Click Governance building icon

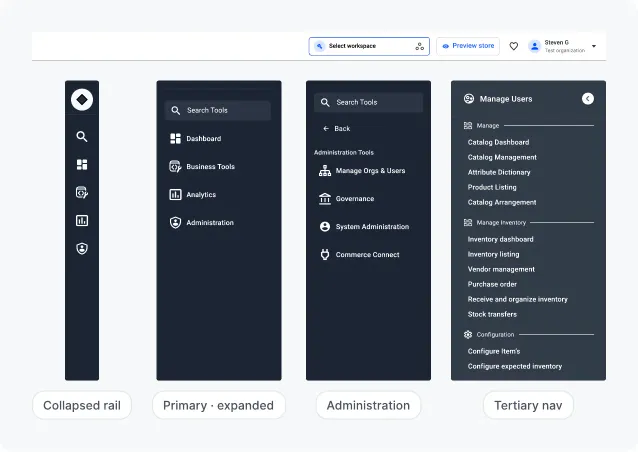click(325, 199)
